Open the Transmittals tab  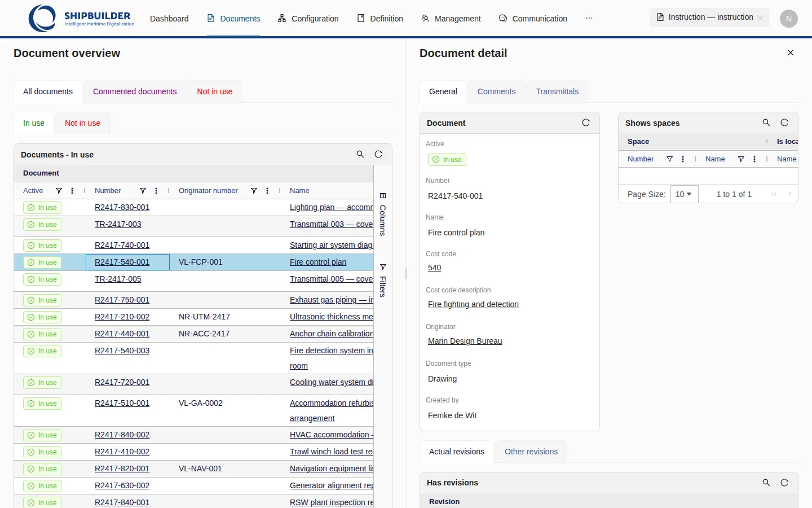pyautogui.click(x=557, y=91)
